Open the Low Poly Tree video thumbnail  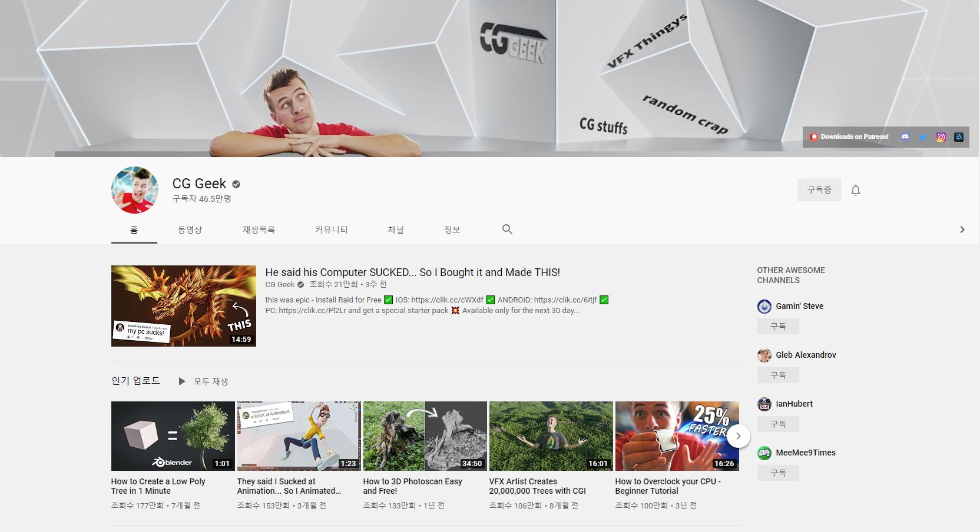(173, 436)
